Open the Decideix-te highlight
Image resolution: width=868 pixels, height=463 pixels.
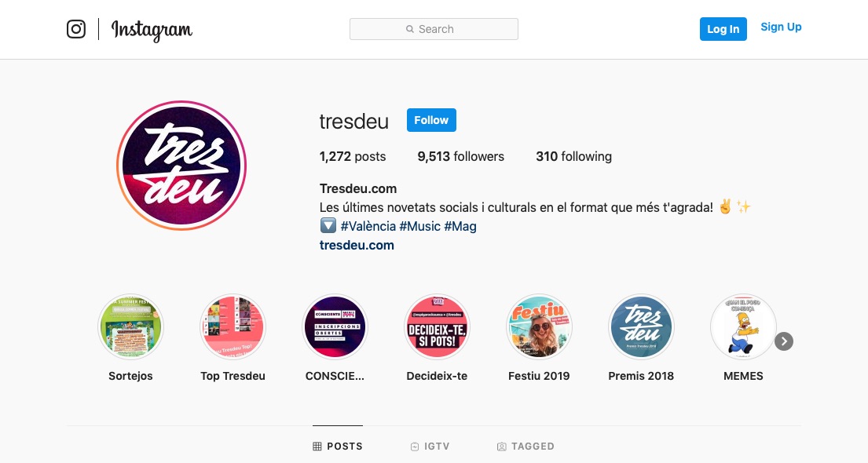pos(437,327)
